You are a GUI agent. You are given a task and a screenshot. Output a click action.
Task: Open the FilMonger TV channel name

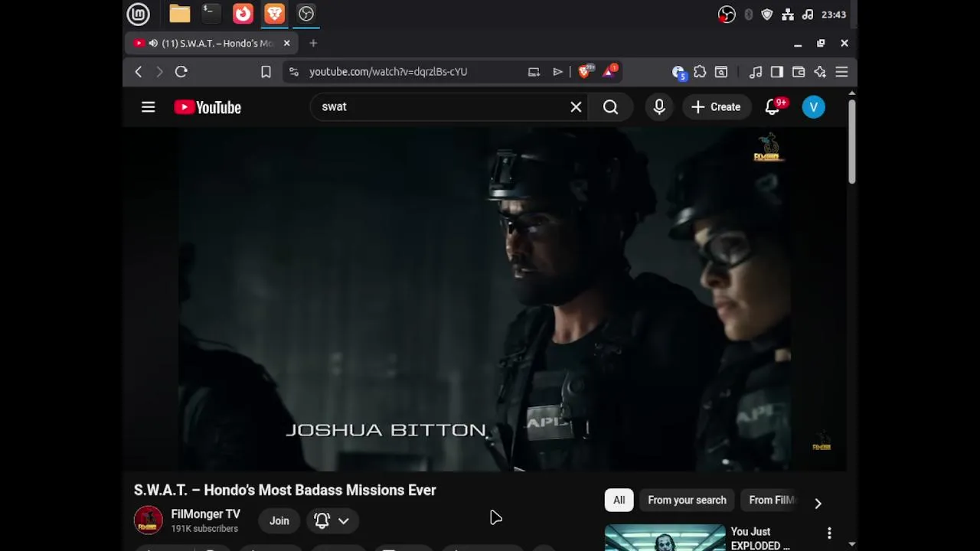pyautogui.click(x=206, y=514)
